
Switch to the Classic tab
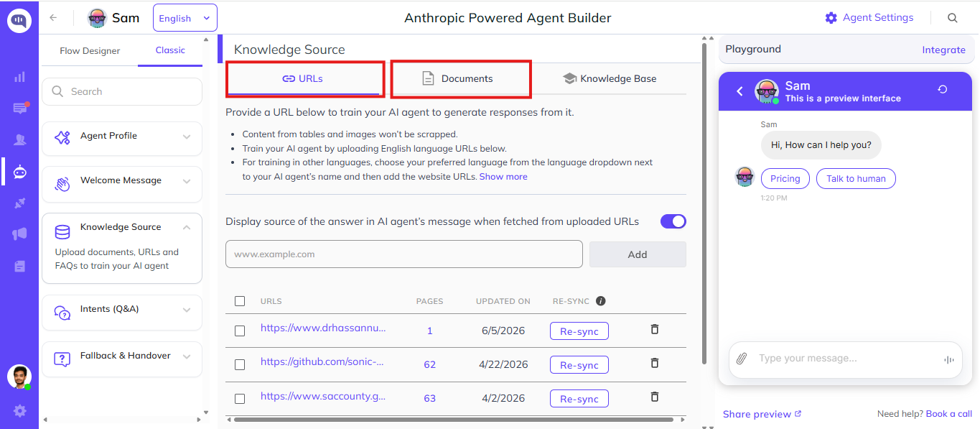point(170,50)
